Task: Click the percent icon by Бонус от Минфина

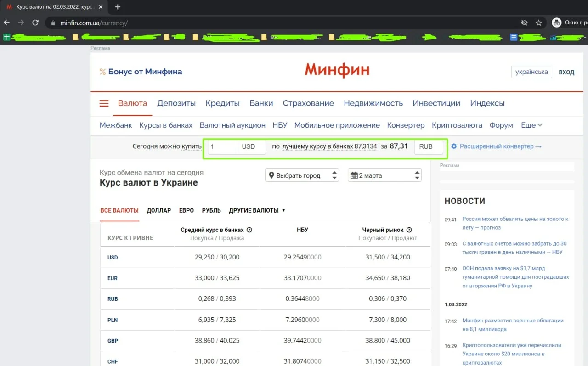Action: point(103,72)
